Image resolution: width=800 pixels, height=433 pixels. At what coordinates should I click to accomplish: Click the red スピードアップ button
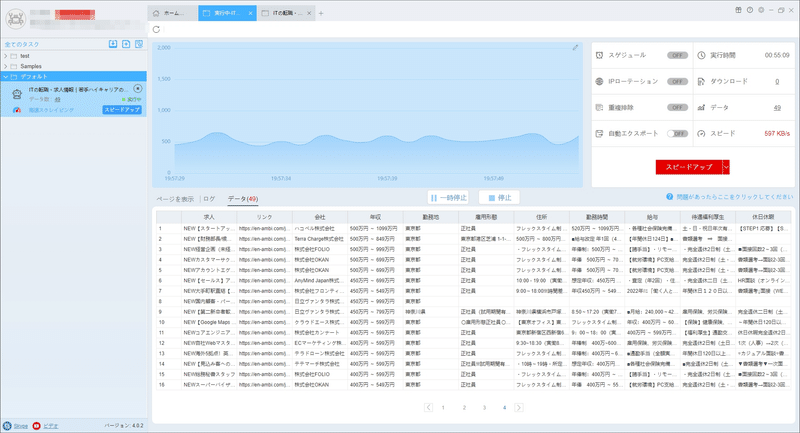point(689,167)
